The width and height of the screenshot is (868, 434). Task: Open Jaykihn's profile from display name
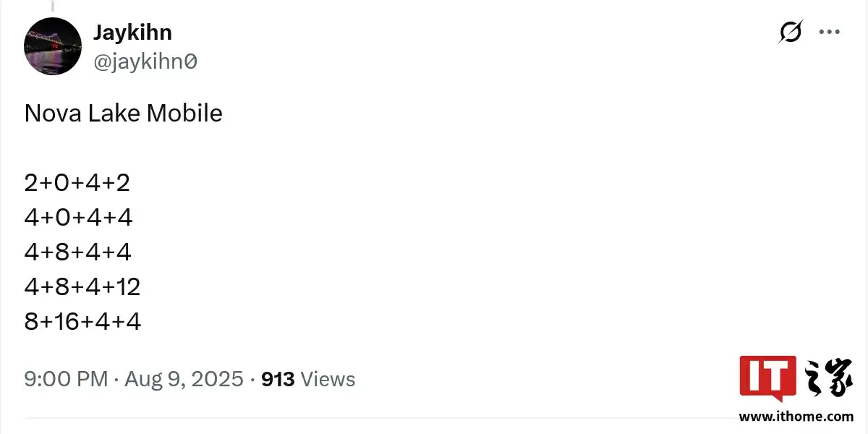[x=132, y=32]
